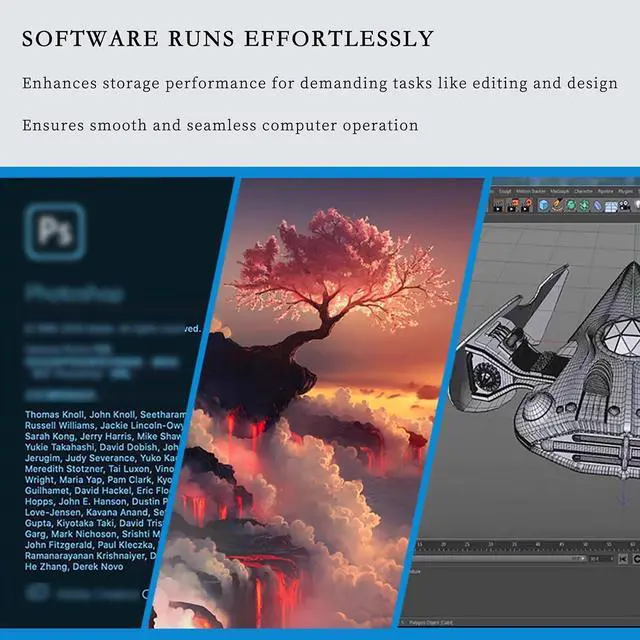Click the timeline frame range slider bar
This screenshot has width=640, height=640.
[x=500, y=559]
